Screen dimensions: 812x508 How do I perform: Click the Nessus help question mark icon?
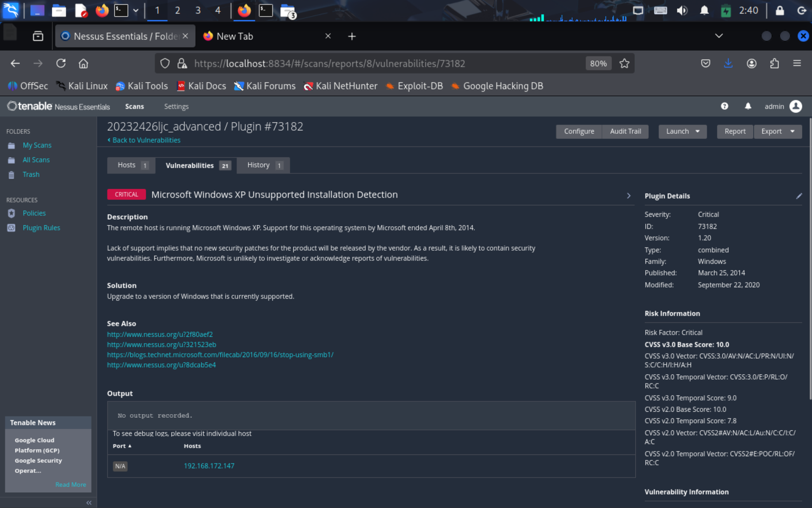point(724,106)
